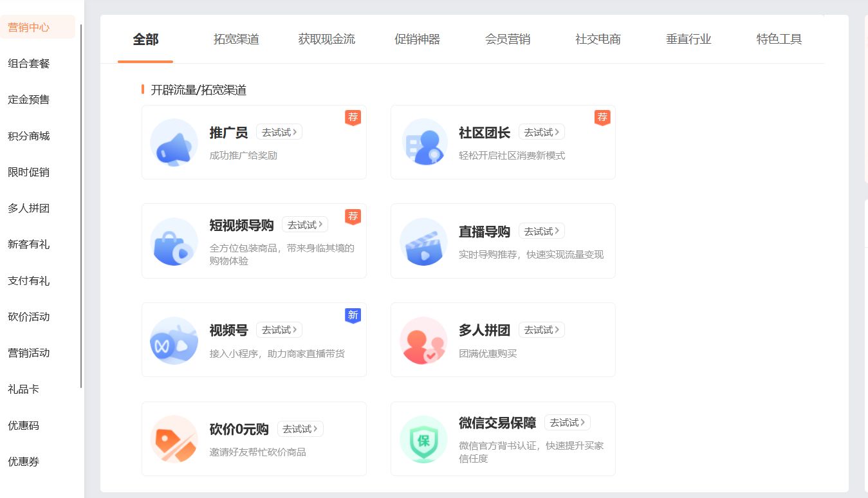Click the 砍价0元购 price tag icon
The width and height of the screenshot is (868, 498).
coord(173,439)
